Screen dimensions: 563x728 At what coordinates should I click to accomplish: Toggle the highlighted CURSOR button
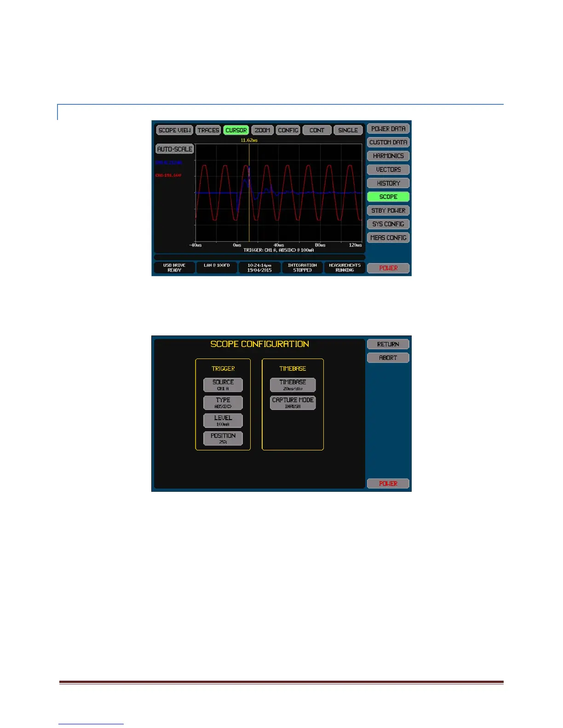(x=236, y=130)
